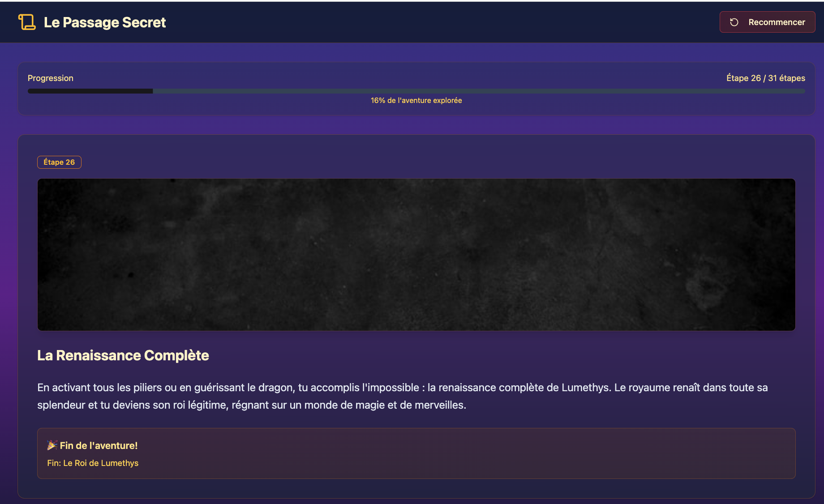This screenshot has height=504, width=824.
Task: Click the "La Renaissance Complète" heading
Action: [123, 355]
